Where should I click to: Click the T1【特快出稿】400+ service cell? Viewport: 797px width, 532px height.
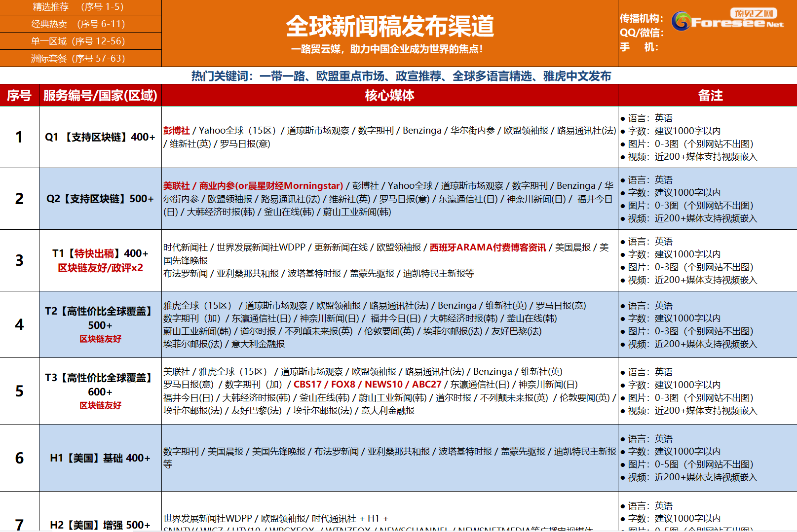pyautogui.click(x=100, y=260)
